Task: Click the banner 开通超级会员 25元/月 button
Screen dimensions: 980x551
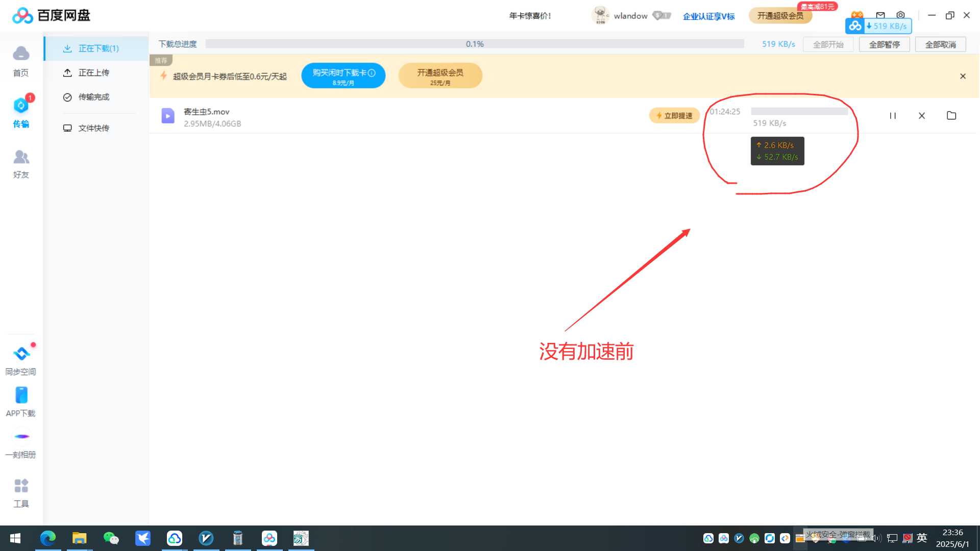Action: 440,76
